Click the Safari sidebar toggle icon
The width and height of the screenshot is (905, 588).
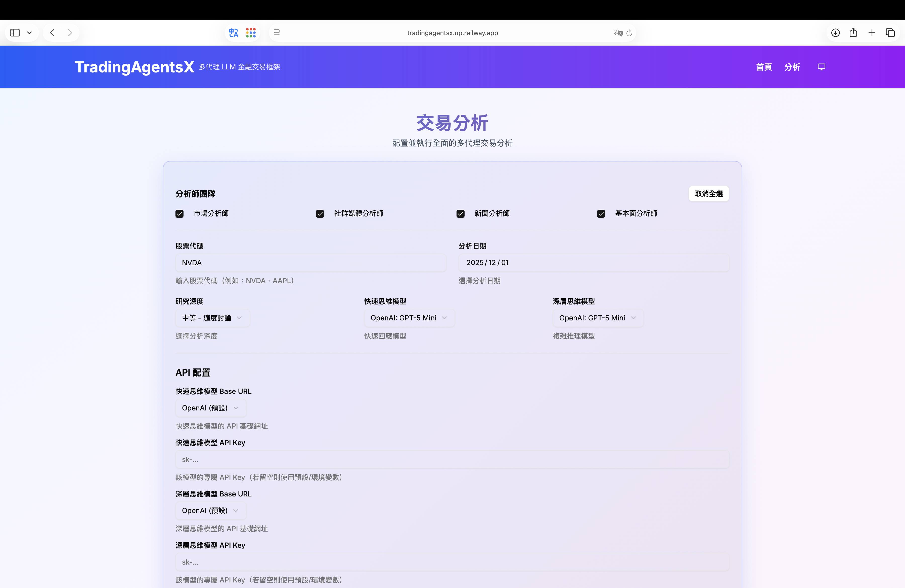15,33
